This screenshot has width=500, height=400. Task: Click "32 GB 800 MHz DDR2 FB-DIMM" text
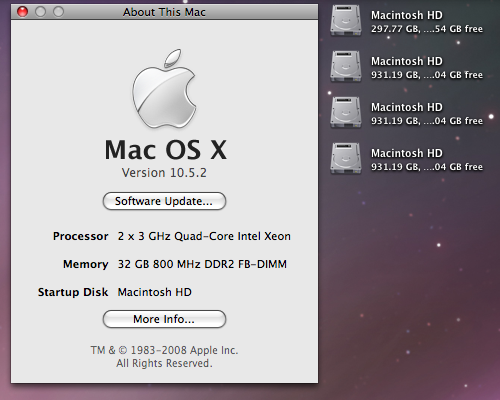point(202,264)
